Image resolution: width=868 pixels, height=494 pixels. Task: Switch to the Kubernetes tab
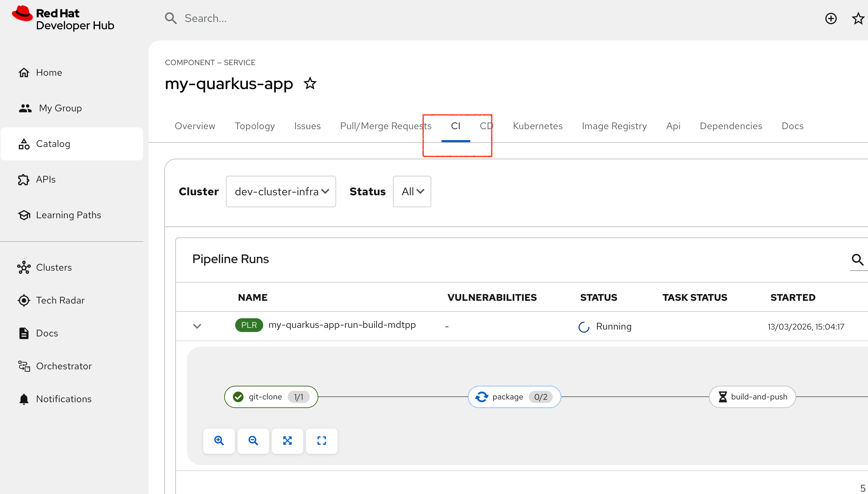[537, 126]
